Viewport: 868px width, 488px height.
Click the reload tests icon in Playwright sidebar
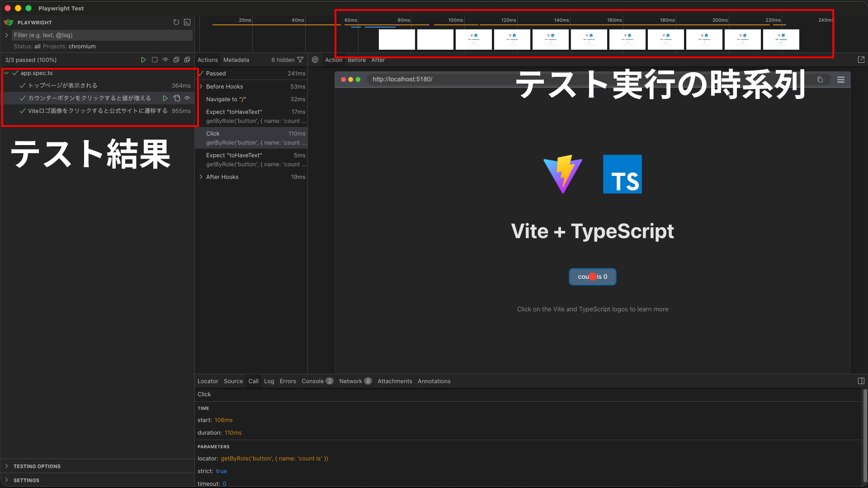[x=176, y=22]
